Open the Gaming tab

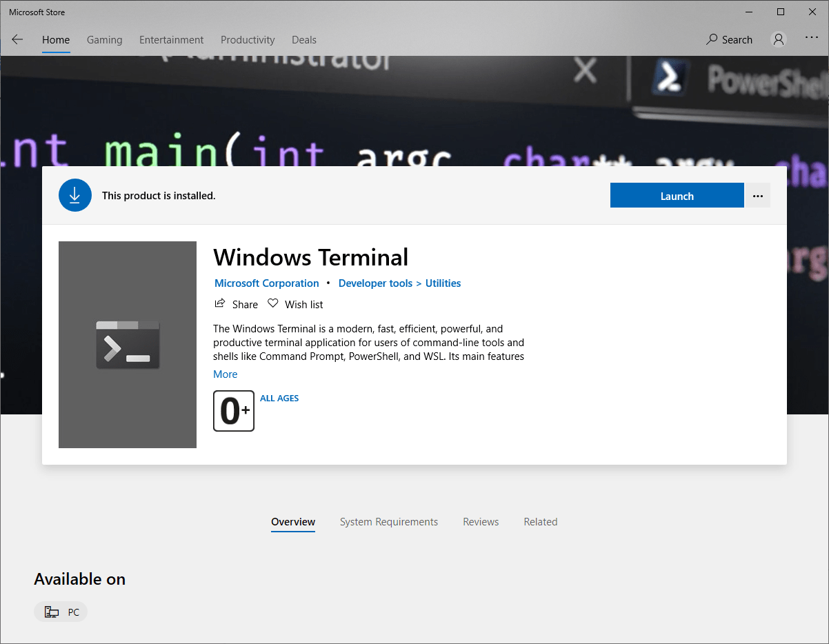pyautogui.click(x=104, y=40)
